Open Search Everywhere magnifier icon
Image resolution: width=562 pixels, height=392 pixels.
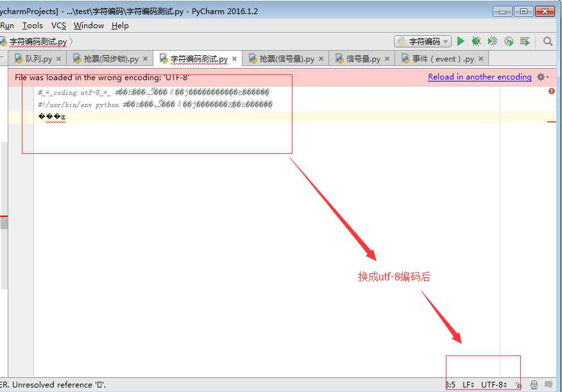[548, 41]
